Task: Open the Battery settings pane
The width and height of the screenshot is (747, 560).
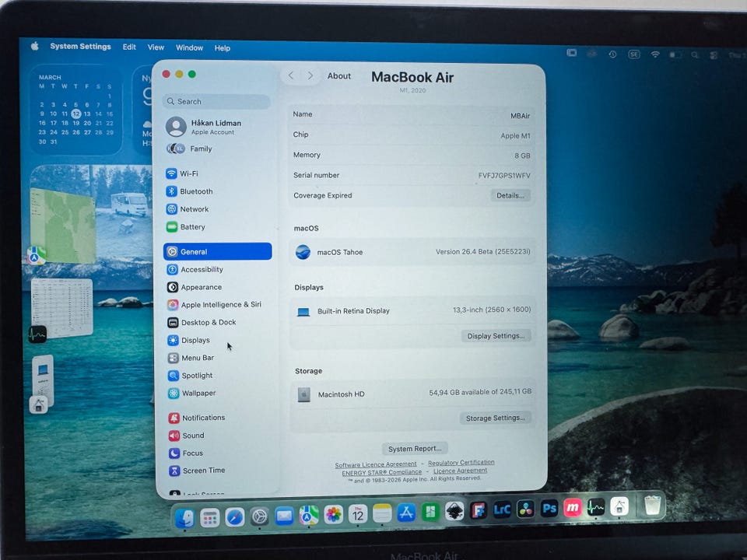Action: 192,227
